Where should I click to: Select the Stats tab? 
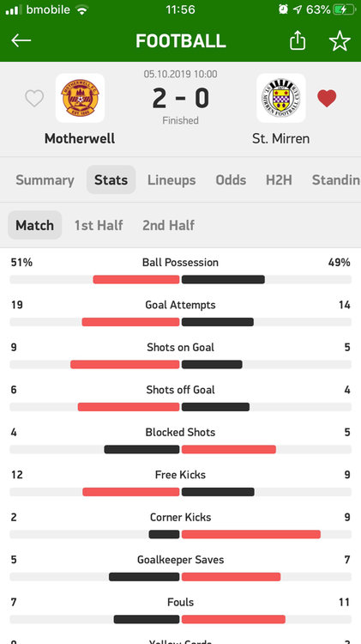pos(111,180)
